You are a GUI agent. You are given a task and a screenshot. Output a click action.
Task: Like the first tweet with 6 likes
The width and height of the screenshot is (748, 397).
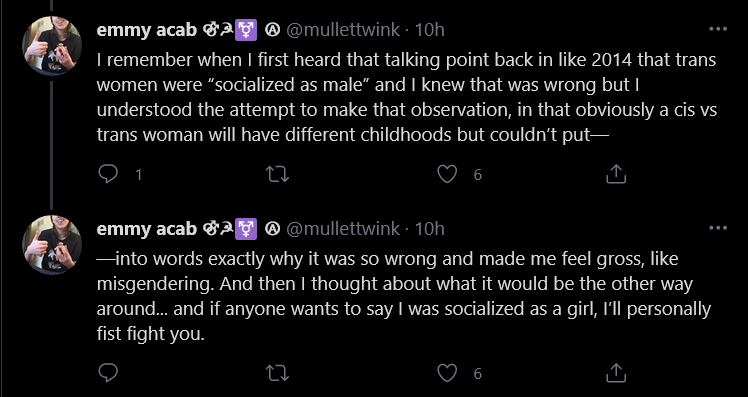447,174
